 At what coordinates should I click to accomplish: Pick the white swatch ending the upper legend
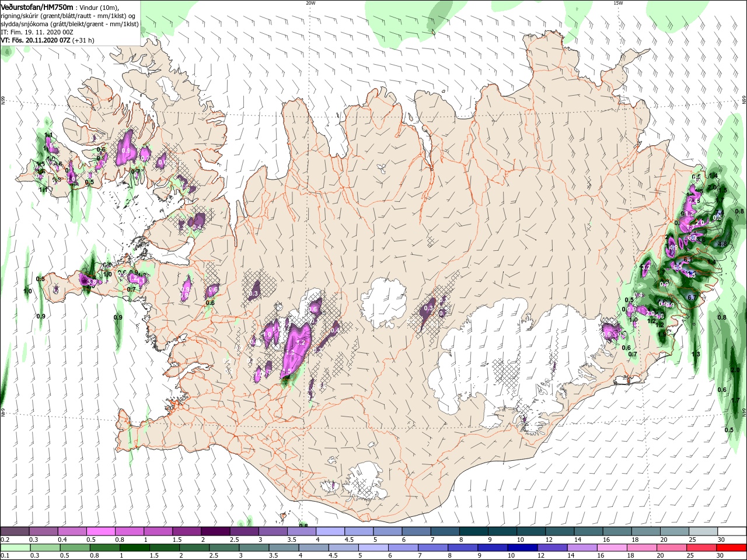[x=731, y=531]
